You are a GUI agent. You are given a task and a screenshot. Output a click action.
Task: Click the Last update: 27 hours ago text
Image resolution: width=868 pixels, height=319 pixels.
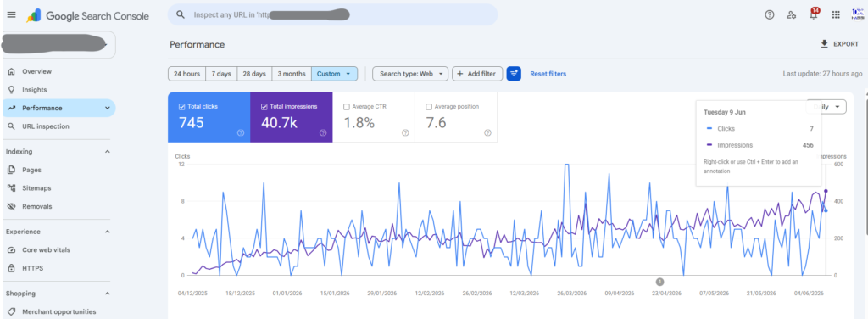pyautogui.click(x=822, y=74)
